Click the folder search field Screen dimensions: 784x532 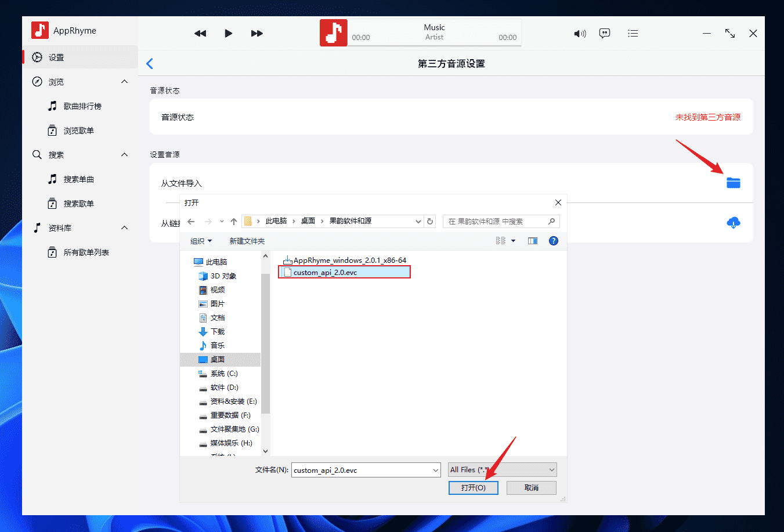[501, 222]
